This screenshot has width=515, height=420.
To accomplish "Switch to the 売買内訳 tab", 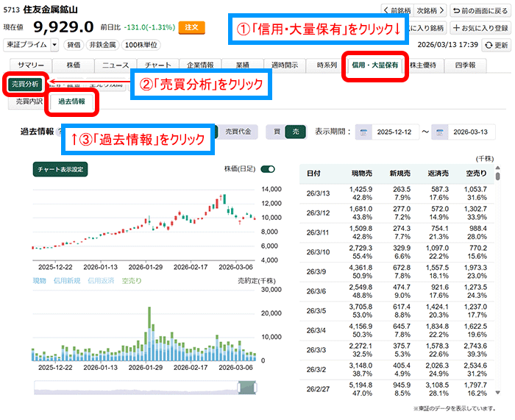I will pos(29,102).
